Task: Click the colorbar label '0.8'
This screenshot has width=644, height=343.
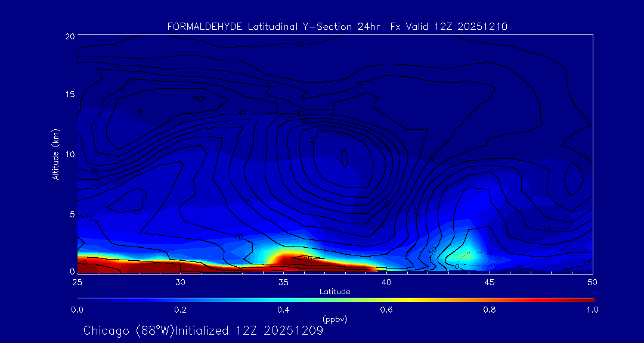Action: pyautogui.click(x=489, y=310)
